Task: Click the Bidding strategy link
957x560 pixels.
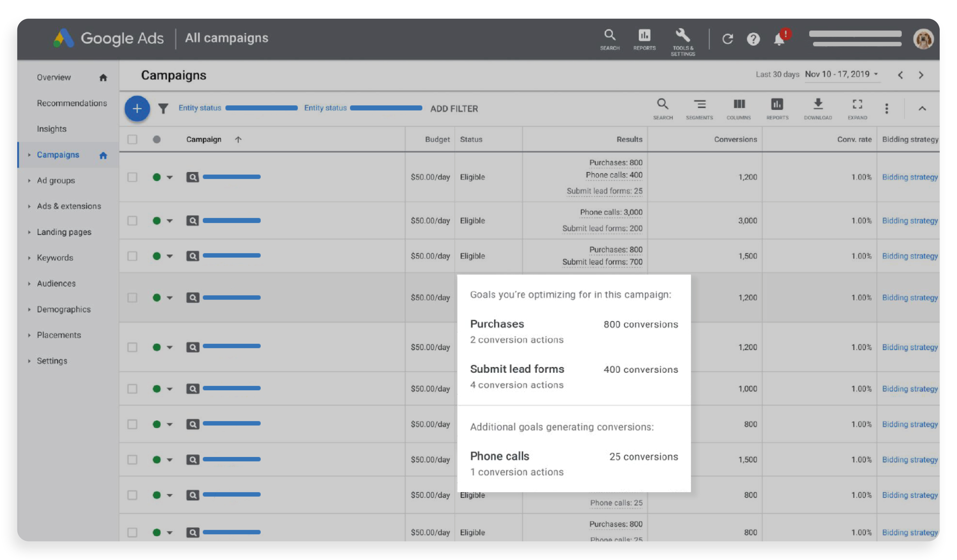Action: point(910,177)
